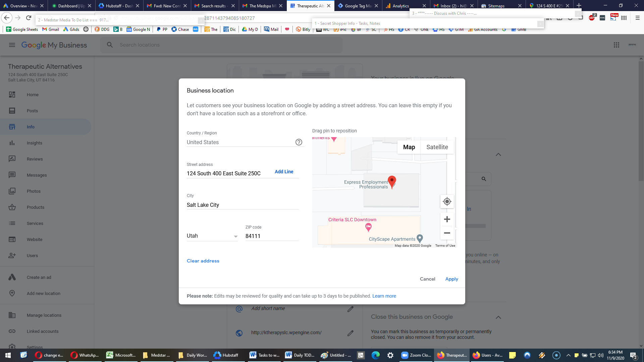Open the Google apps grid
644x362 pixels.
tap(616, 45)
